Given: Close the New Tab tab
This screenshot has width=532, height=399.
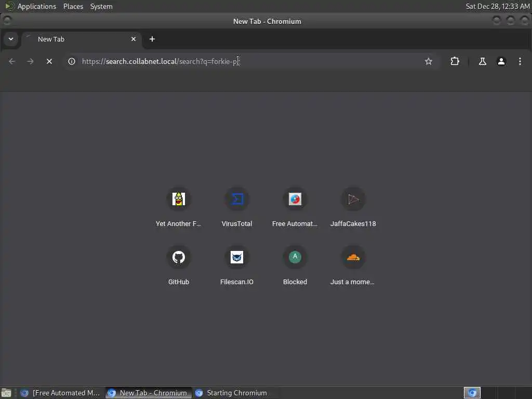Looking at the screenshot, I should click(134, 39).
